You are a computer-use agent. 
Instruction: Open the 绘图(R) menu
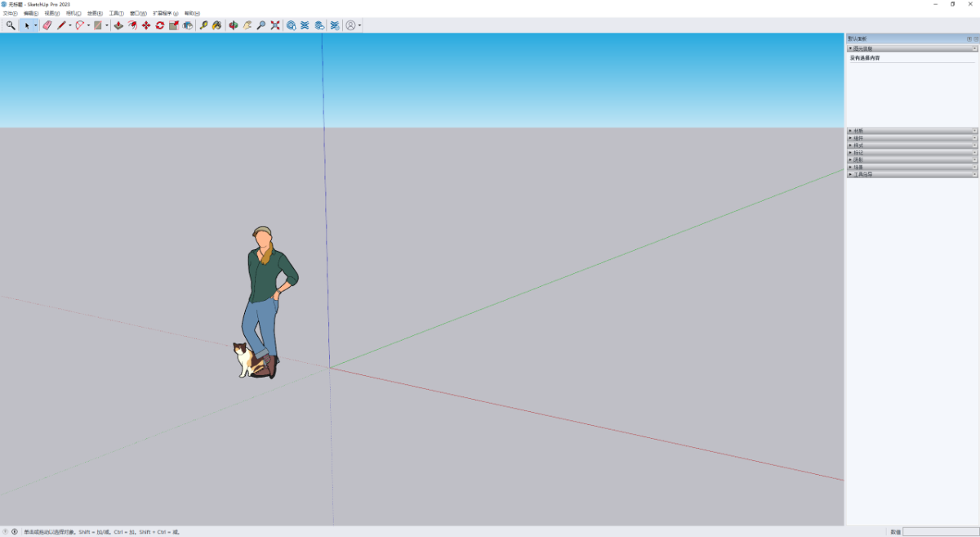tap(95, 14)
